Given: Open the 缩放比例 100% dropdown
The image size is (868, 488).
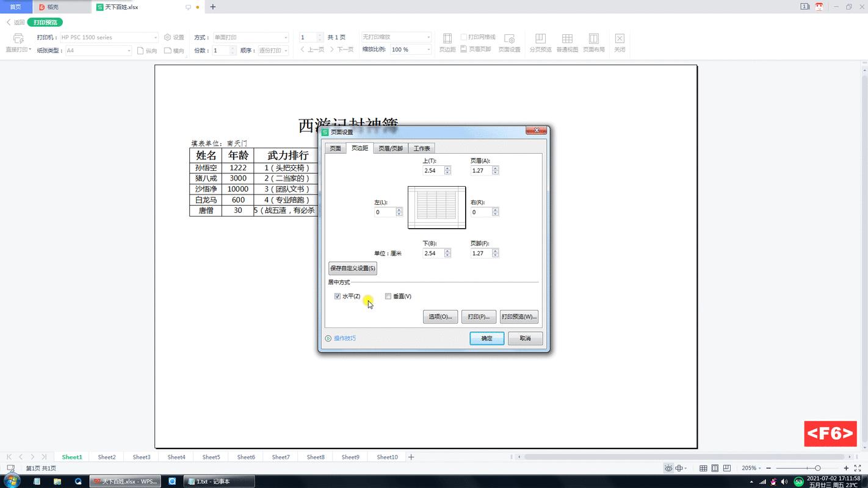Looking at the screenshot, I should pyautogui.click(x=429, y=49).
